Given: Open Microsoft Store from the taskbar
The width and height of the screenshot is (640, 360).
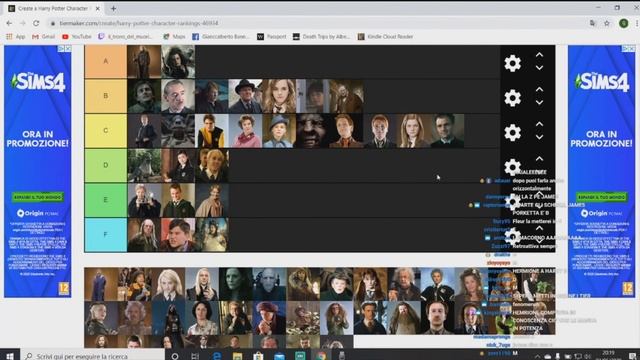Looking at the screenshot, I should pyautogui.click(x=258, y=356).
